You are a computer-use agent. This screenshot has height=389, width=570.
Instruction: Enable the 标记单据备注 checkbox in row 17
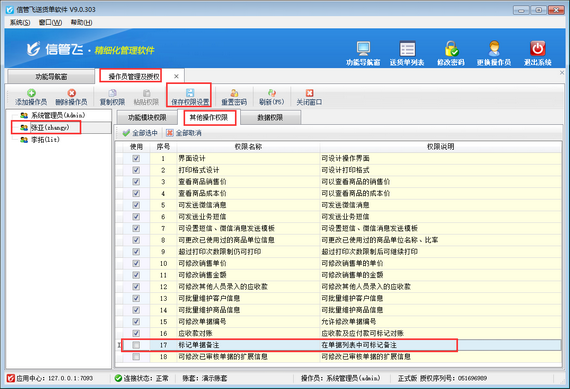[x=136, y=345]
